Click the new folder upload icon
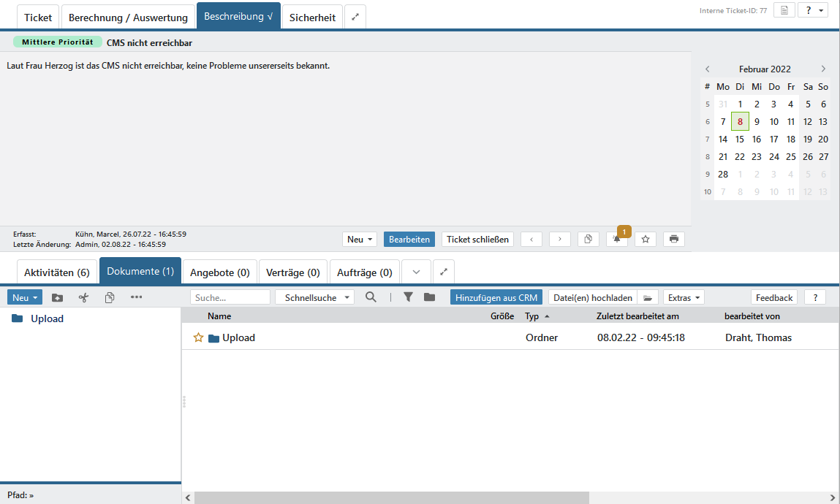The image size is (840, 504). [x=57, y=297]
